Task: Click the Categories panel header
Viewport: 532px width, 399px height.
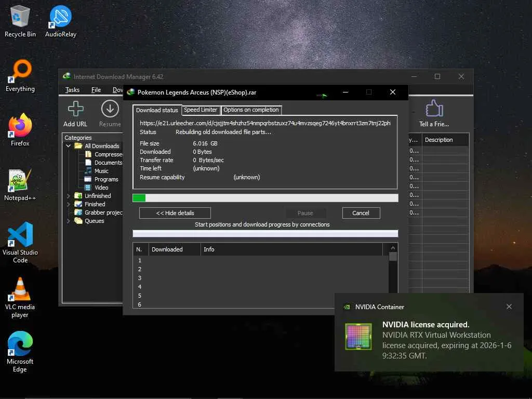Action: click(78, 138)
